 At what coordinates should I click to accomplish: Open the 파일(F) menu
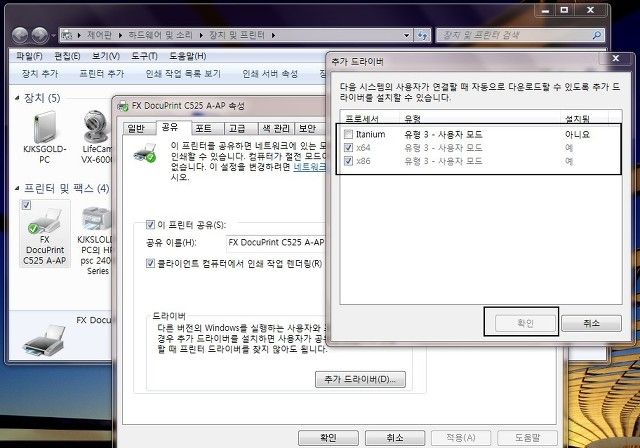pos(29,56)
